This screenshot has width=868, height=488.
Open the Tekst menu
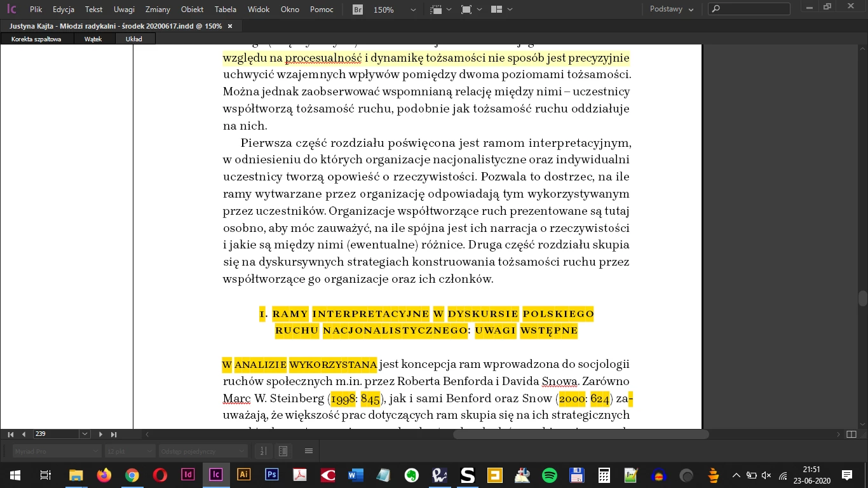point(93,10)
